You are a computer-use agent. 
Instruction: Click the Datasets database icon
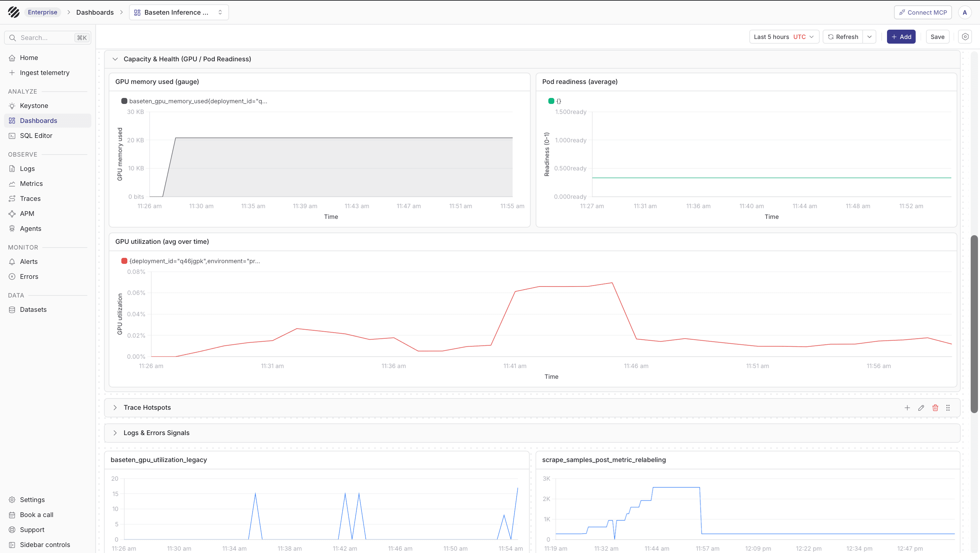click(12, 309)
